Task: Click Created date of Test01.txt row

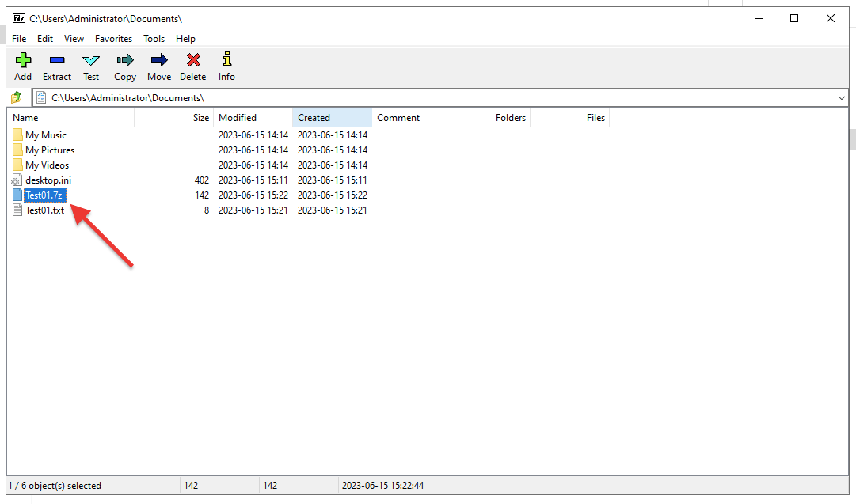Action: [x=333, y=210]
